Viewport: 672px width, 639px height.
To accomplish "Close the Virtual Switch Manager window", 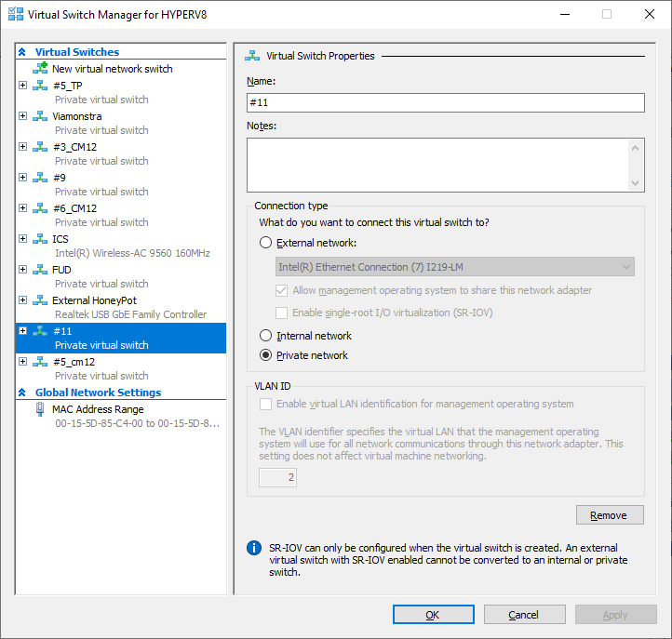I will (650, 14).
